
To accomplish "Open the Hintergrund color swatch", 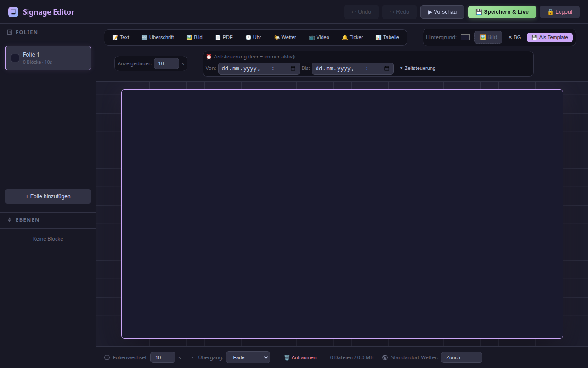I will tap(465, 37).
